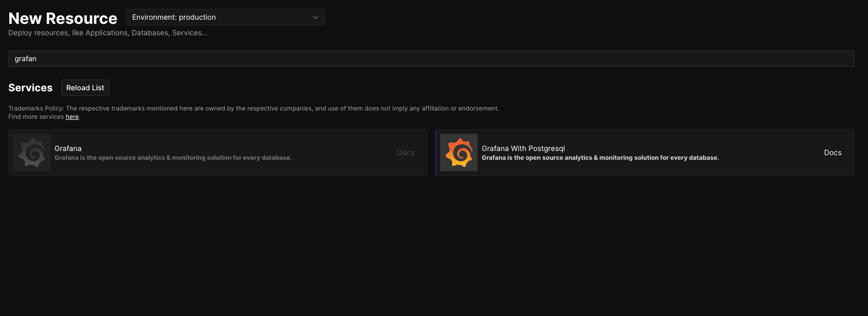The width and height of the screenshot is (868, 316).
Task: Click the description text on the plain Grafana card
Action: tap(173, 158)
